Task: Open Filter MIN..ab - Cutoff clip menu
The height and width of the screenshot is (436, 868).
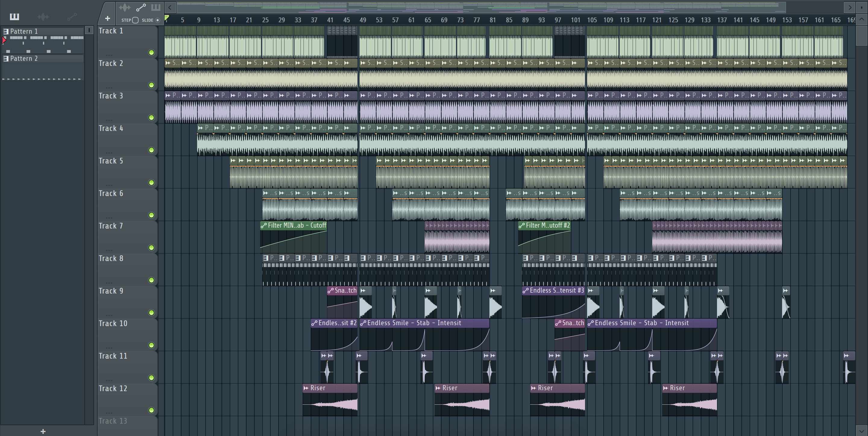Action: 263,226
